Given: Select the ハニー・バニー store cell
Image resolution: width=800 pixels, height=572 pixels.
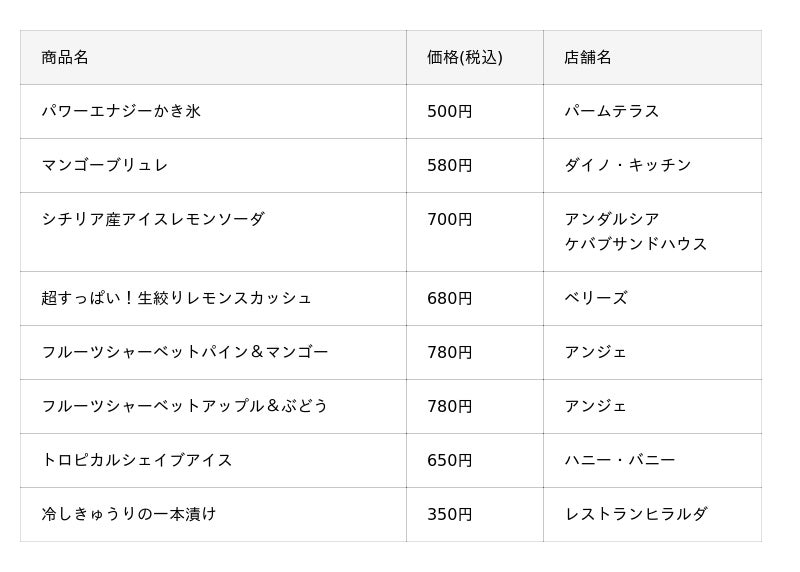Looking at the screenshot, I should (x=620, y=461).
